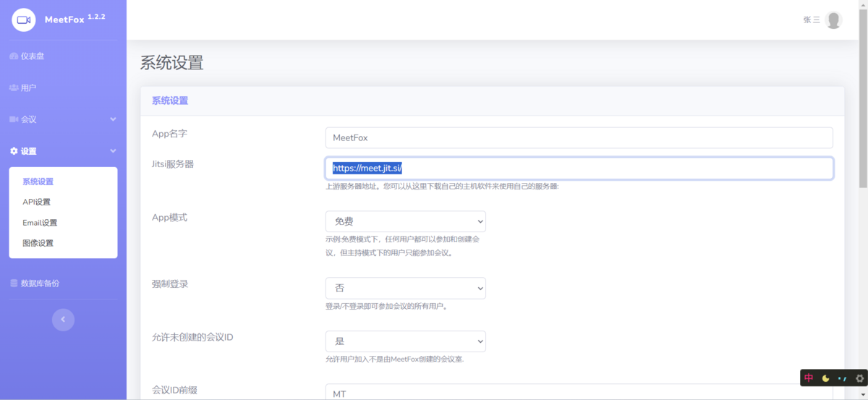
Task: Open the user avatar picture
Action: click(x=833, y=20)
